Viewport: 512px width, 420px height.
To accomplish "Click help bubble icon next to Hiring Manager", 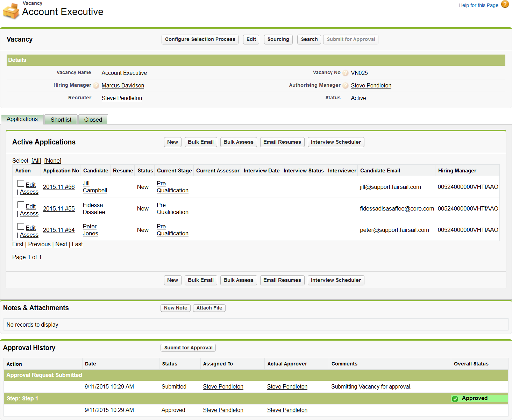I will click(96, 86).
